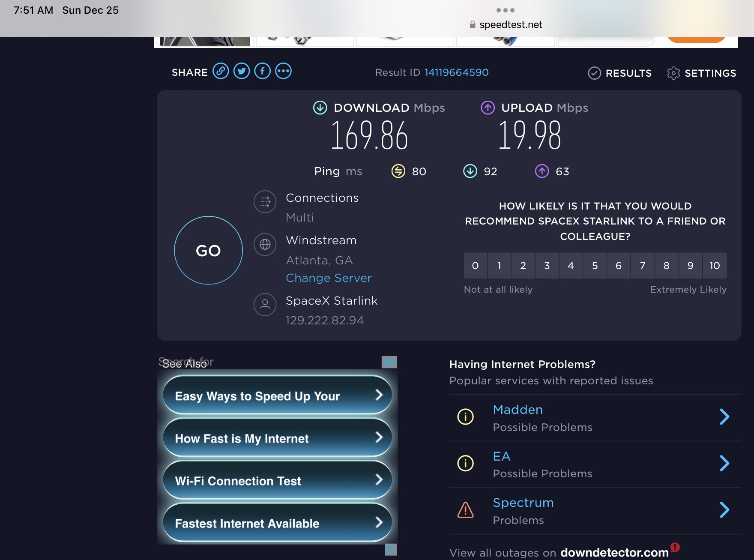Select recommendation score 9
The image size is (754, 560).
pyautogui.click(x=691, y=266)
